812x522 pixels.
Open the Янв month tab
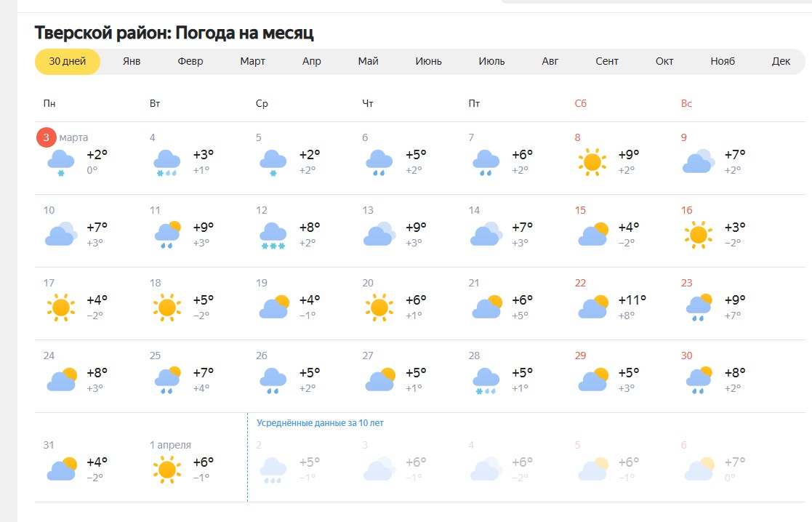click(132, 61)
